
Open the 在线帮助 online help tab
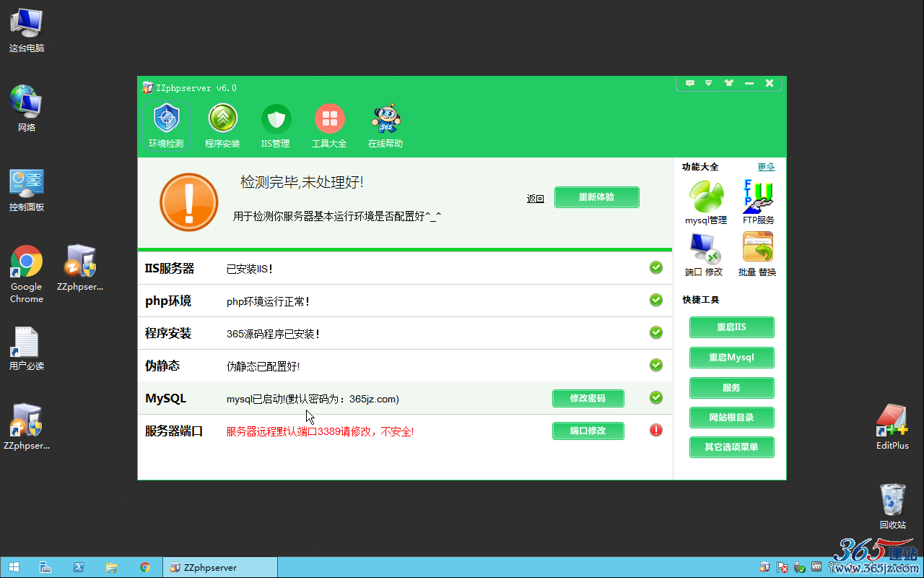click(x=385, y=126)
